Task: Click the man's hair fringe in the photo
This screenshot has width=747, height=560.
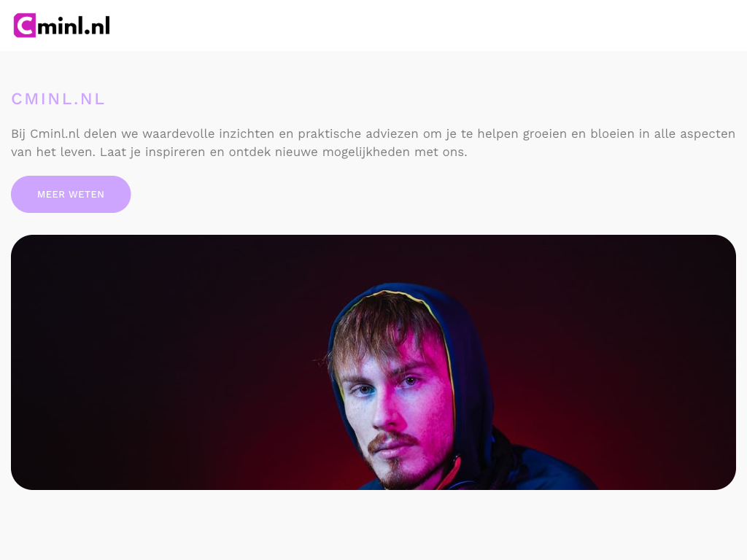Action: [x=381, y=329]
